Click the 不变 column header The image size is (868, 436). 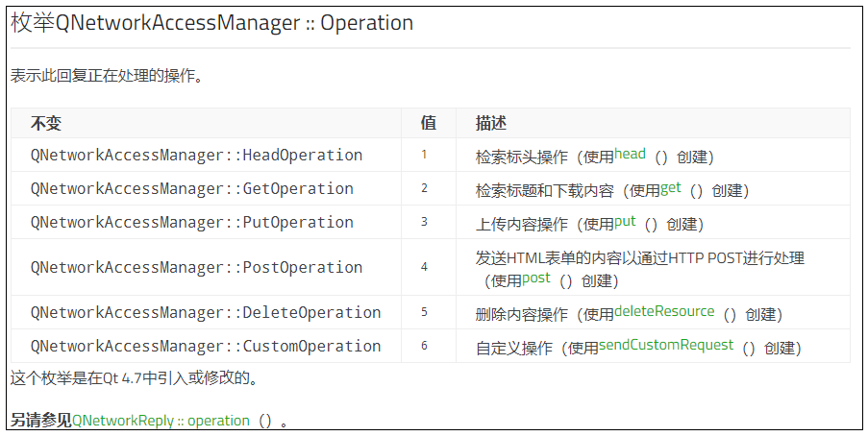tap(46, 123)
